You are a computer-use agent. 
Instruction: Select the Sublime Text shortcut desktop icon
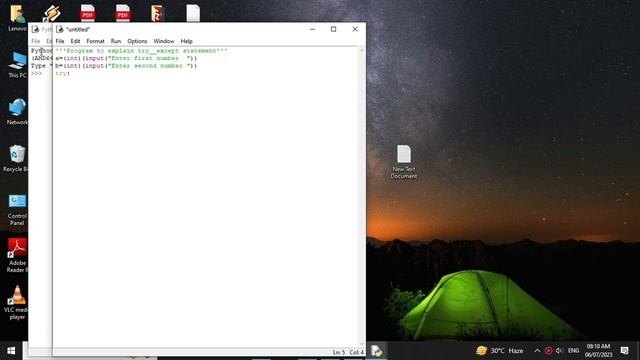coord(52,13)
